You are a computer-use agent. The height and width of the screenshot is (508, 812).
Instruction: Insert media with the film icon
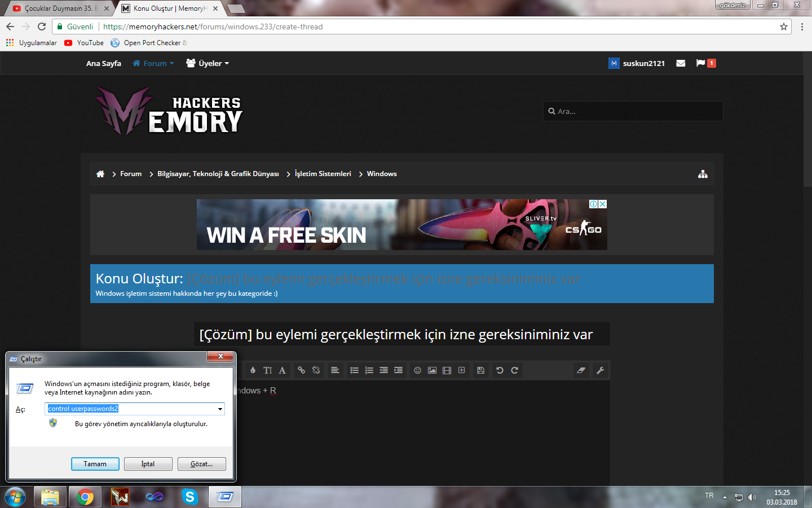point(447,370)
